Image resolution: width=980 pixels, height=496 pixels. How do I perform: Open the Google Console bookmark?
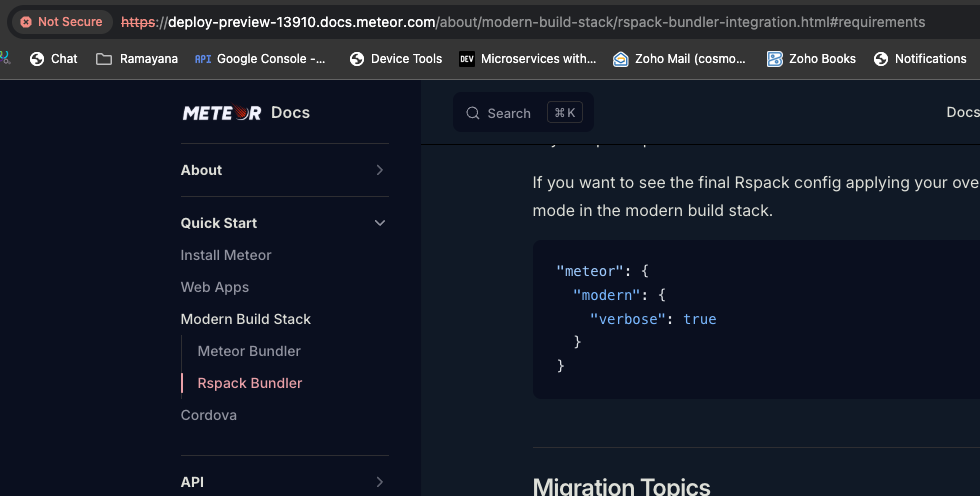pos(260,59)
